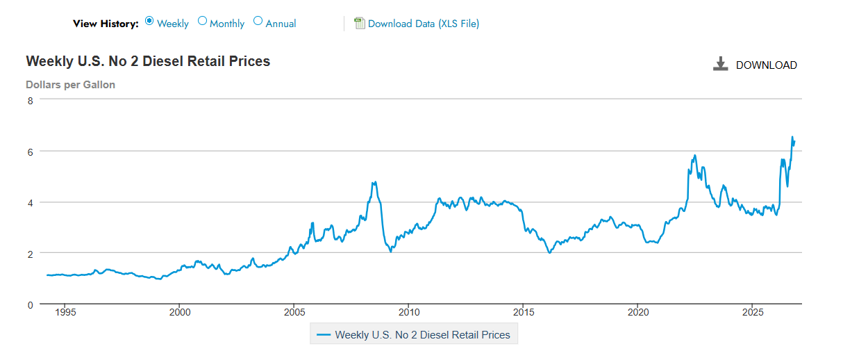Click the 2008 price peak on chart
The height and width of the screenshot is (351, 868).
click(x=374, y=182)
